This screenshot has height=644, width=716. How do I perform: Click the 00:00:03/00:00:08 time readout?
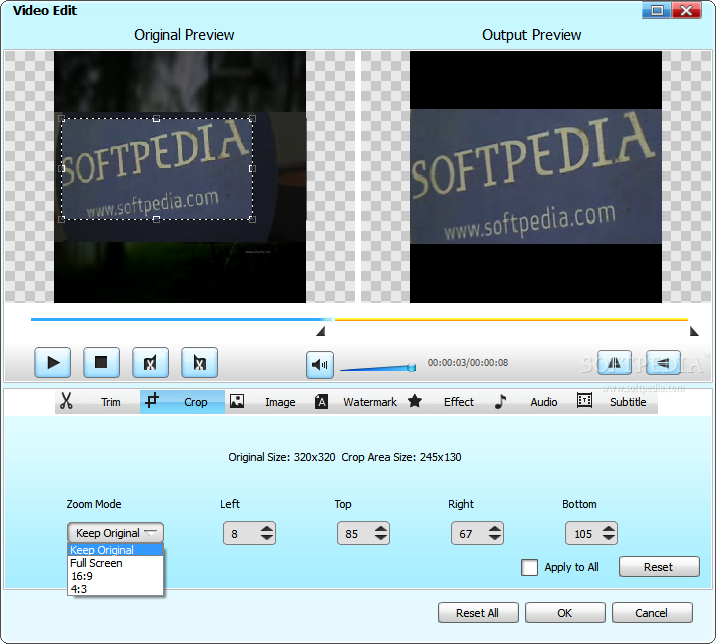tap(468, 363)
